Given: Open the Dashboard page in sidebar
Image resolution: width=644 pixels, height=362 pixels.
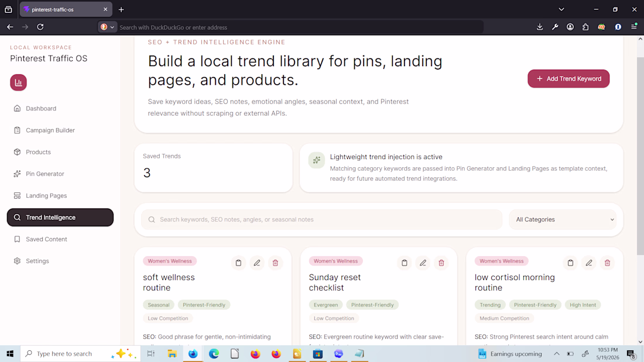Looking at the screenshot, I should pos(60,108).
